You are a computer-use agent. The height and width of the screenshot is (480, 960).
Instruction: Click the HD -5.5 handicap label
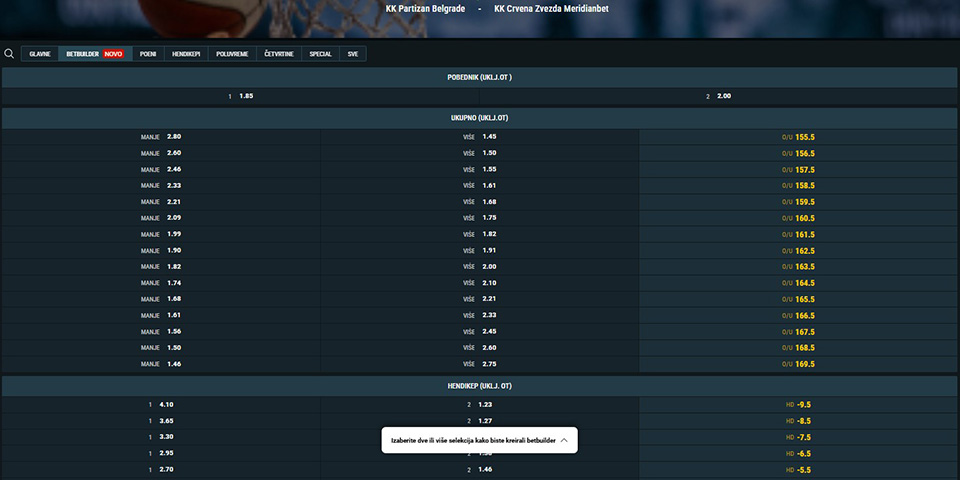click(x=798, y=470)
